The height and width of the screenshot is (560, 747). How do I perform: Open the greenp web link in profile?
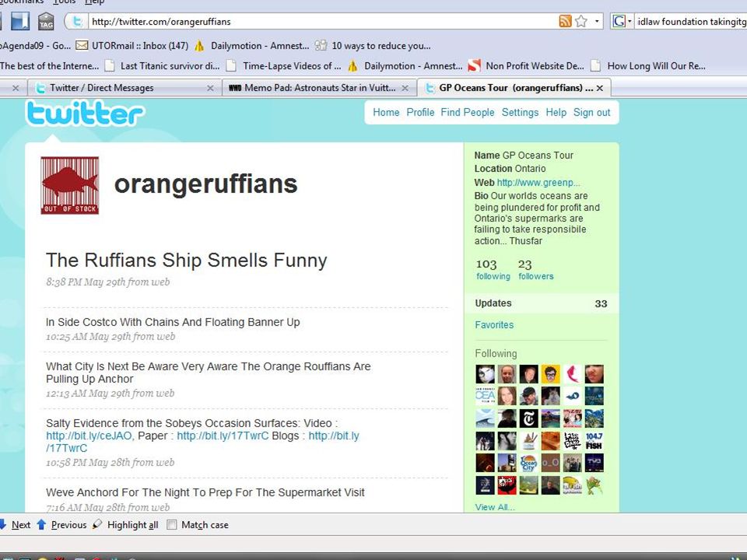click(x=538, y=182)
